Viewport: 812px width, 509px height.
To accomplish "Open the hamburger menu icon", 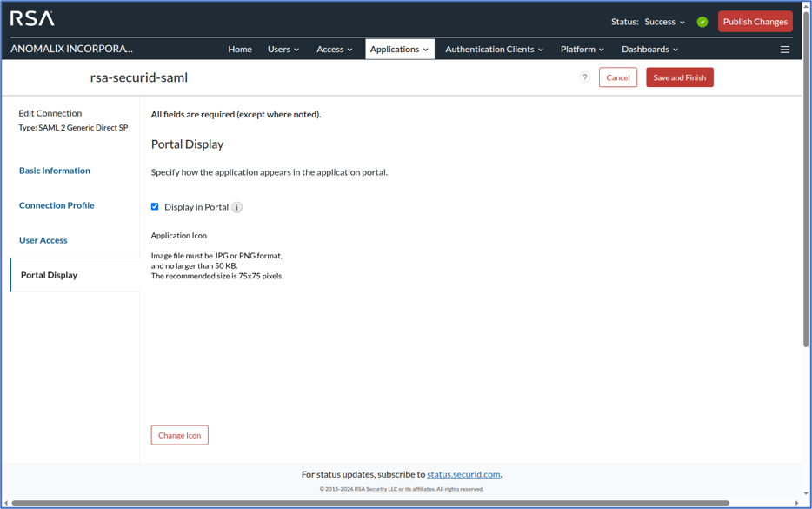I will coord(785,50).
